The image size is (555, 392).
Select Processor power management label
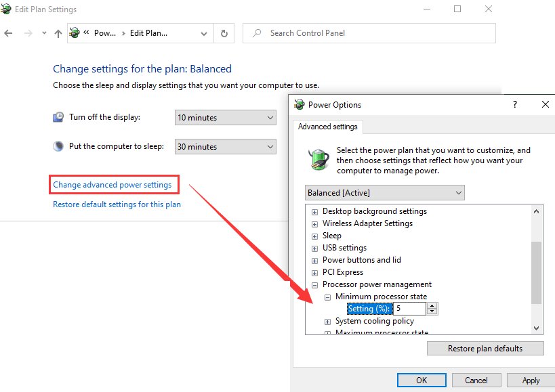[x=377, y=284]
